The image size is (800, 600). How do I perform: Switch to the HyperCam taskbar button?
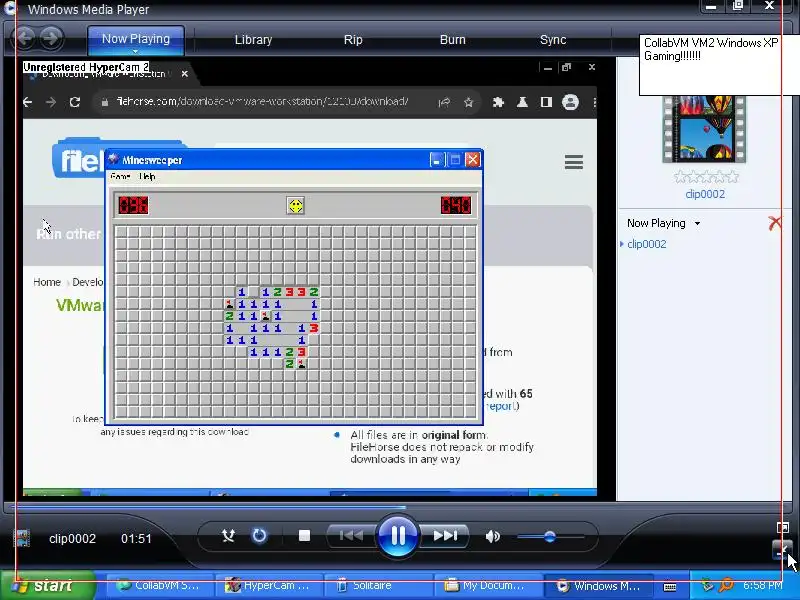268,586
